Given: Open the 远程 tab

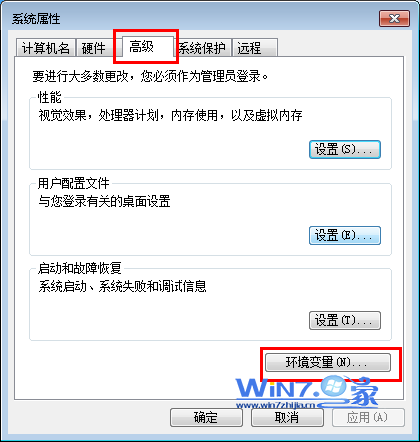Looking at the screenshot, I should pyautogui.click(x=255, y=48).
